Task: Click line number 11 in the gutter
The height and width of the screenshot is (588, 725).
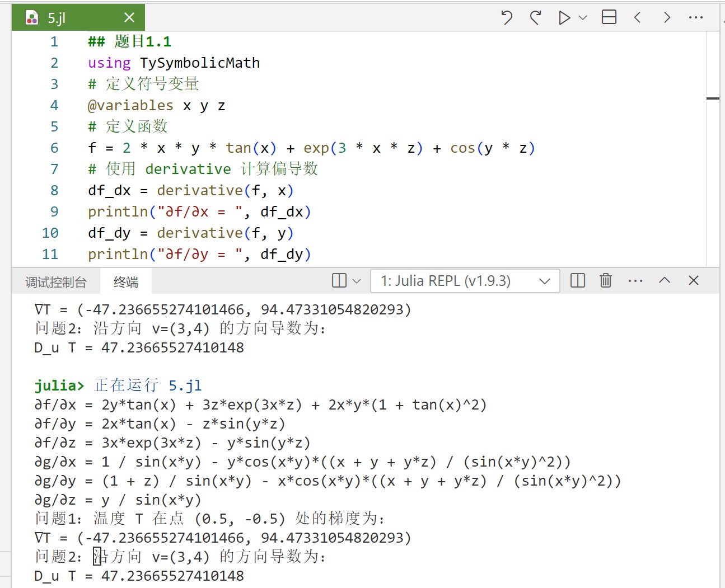Action: (x=50, y=254)
